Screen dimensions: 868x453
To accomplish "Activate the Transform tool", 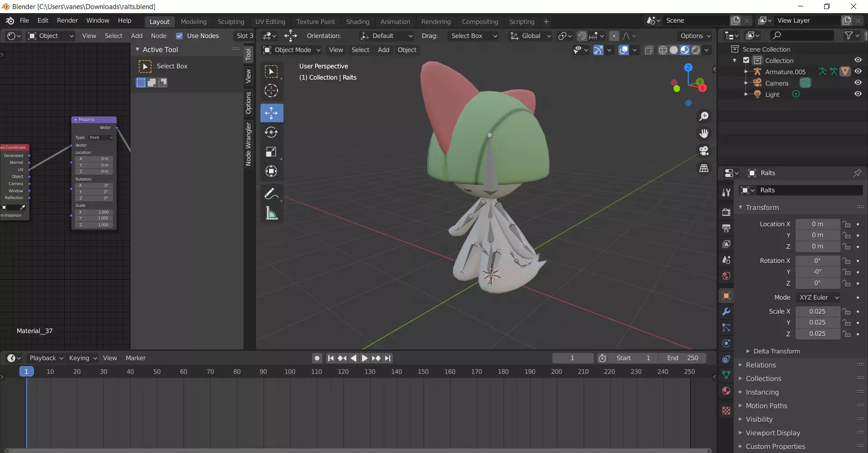I will (271, 171).
